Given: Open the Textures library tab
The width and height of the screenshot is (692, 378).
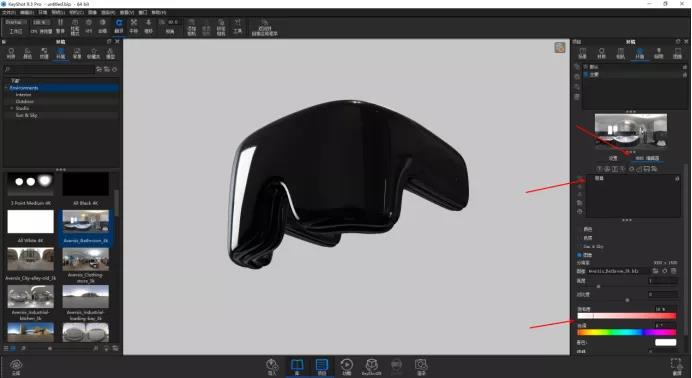Looking at the screenshot, I should click(44, 53).
